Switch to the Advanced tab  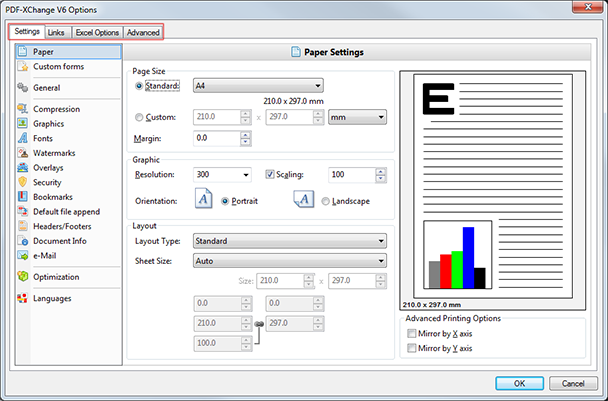coord(143,33)
